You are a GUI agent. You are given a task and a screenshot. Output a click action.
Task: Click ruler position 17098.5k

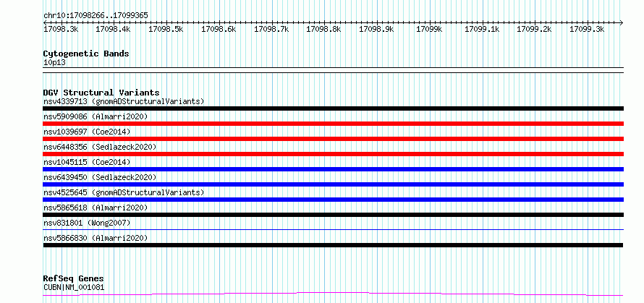point(166,29)
